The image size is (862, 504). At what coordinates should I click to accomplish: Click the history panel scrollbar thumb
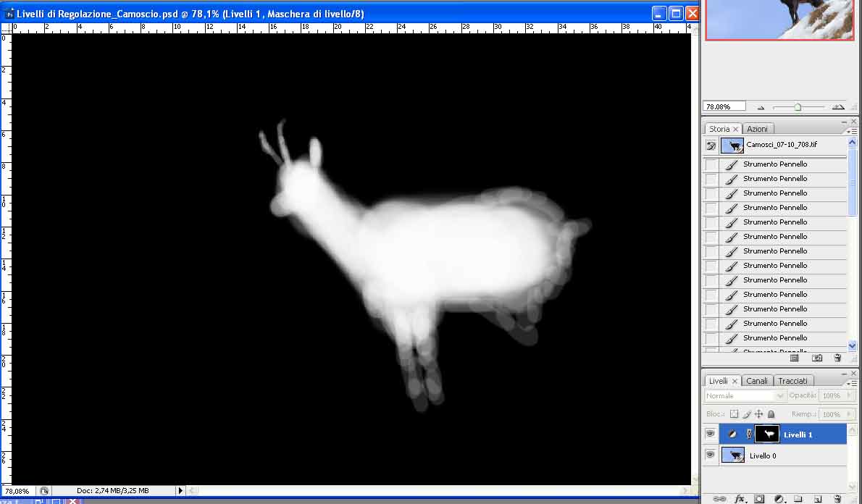(x=852, y=181)
